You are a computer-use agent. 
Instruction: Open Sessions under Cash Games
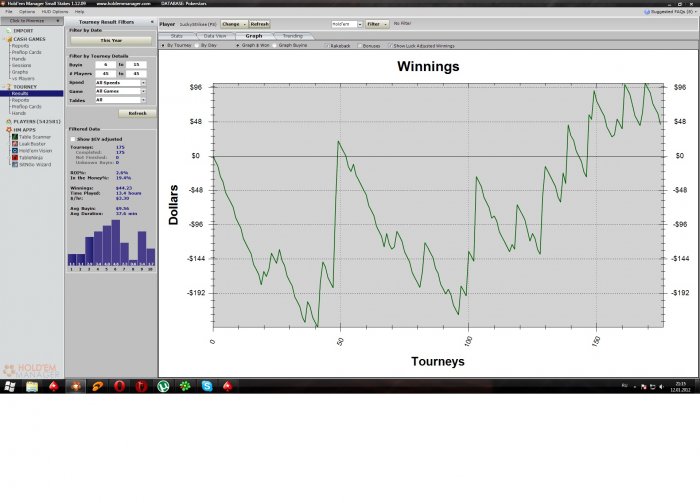(19, 65)
